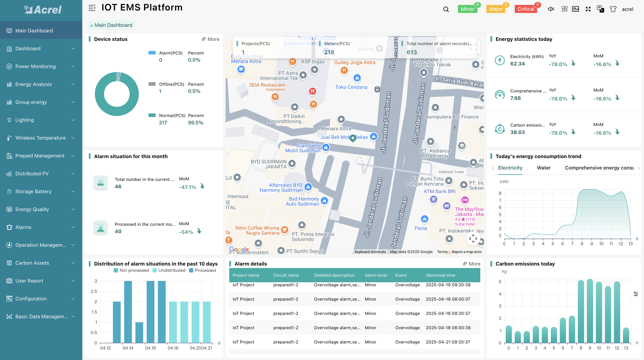
Task: Open the acrel user account menu
Action: click(x=627, y=9)
